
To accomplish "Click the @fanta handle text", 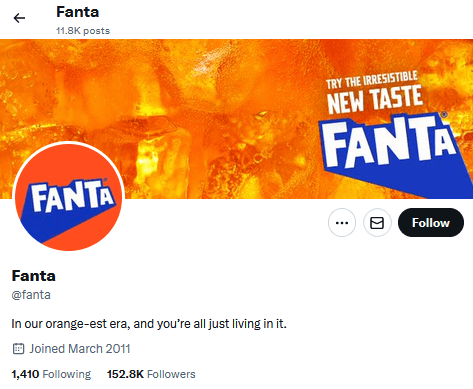I will click(x=31, y=295).
